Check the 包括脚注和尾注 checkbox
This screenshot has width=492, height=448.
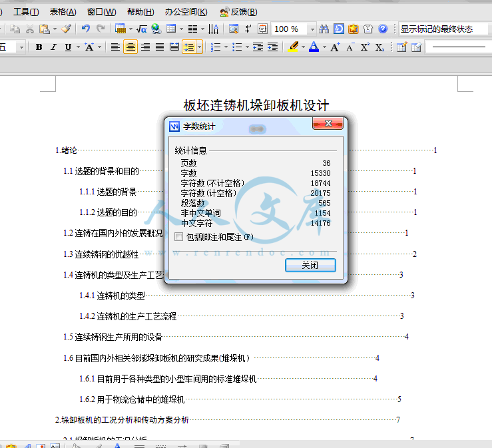point(178,236)
